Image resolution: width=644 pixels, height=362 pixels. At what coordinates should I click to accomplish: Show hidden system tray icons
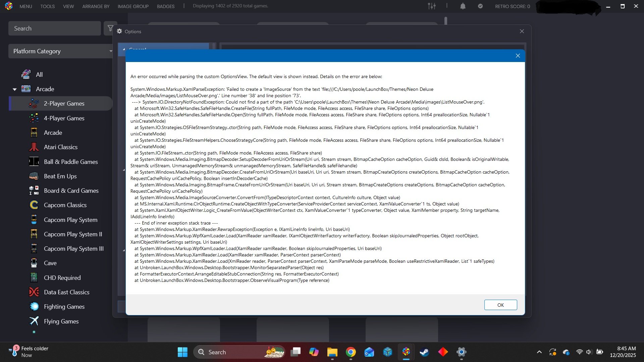[x=539, y=352]
